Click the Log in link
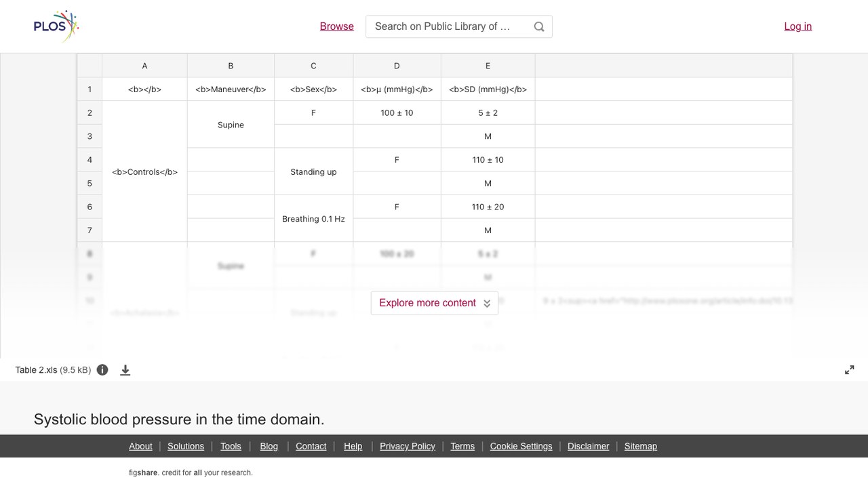Image resolution: width=868 pixels, height=488 pixels. click(798, 26)
